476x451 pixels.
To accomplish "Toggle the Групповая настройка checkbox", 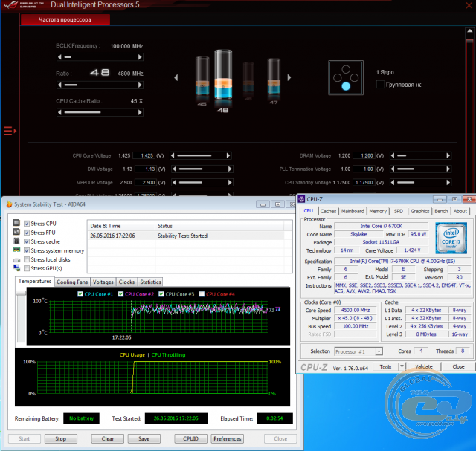I will pyautogui.click(x=380, y=85).
